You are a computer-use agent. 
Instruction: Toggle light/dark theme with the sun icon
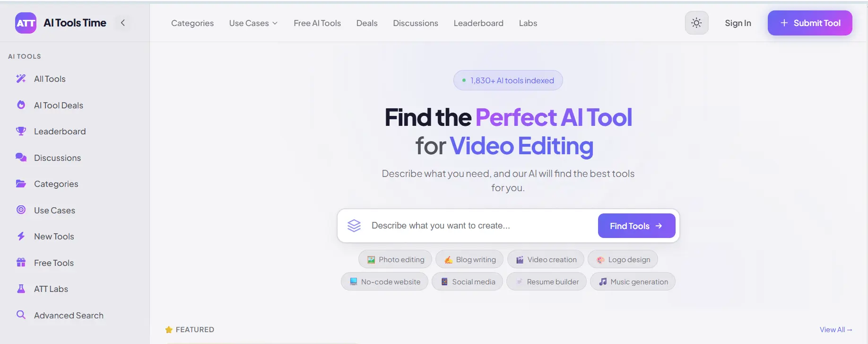click(696, 23)
